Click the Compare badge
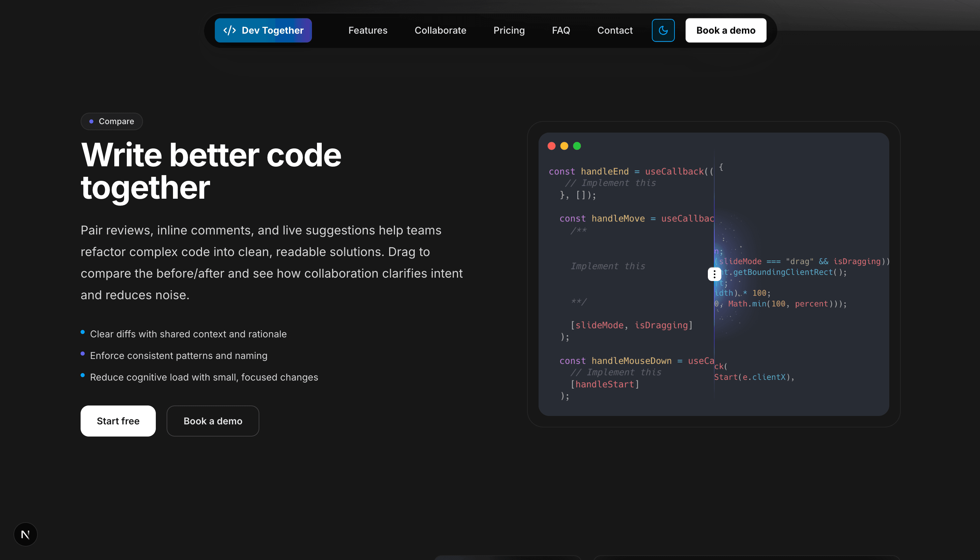The image size is (980, 560). 112,121
